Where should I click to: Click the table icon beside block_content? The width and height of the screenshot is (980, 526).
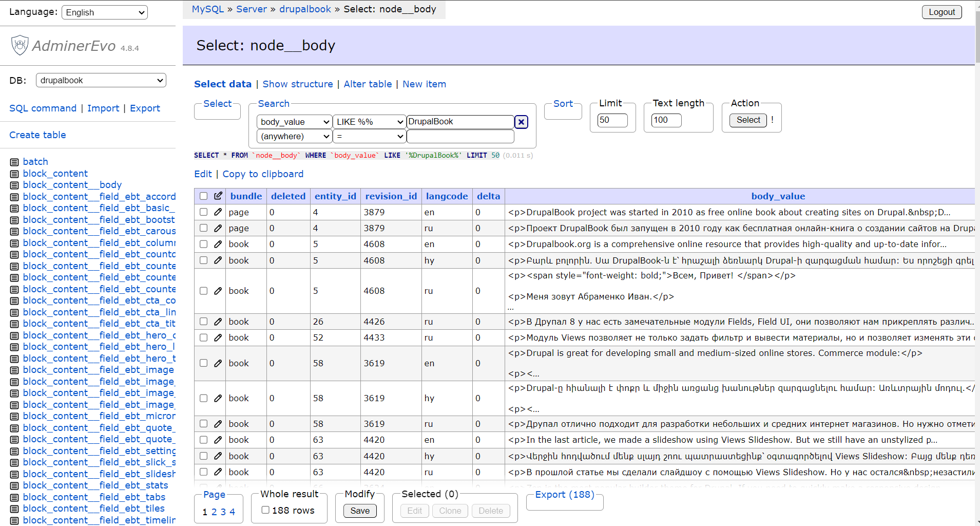(14, 174)
